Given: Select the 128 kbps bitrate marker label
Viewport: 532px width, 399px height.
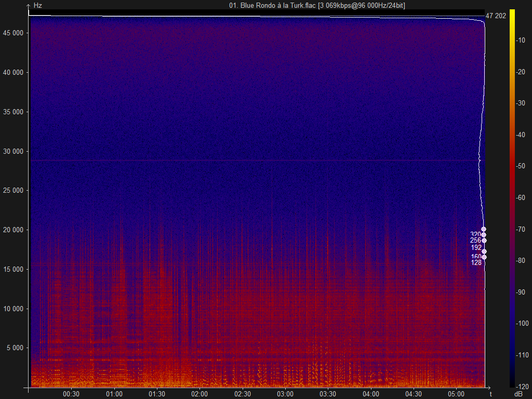Looking at the screenshot, I should [x=476, y=262].
